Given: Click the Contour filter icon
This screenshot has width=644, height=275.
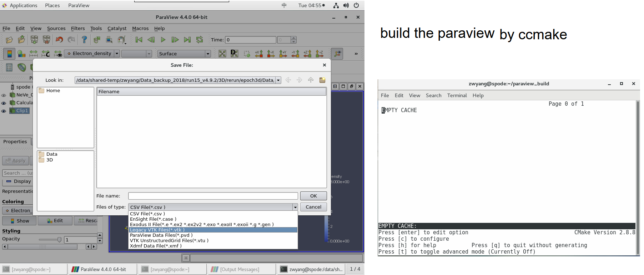Looking at the screenshot, I should point(21,67).
